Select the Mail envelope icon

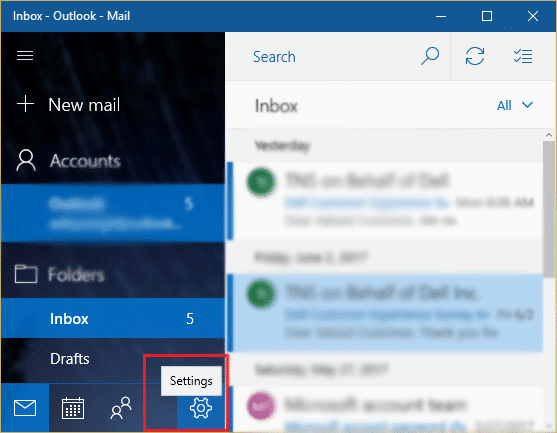[25, 408]
